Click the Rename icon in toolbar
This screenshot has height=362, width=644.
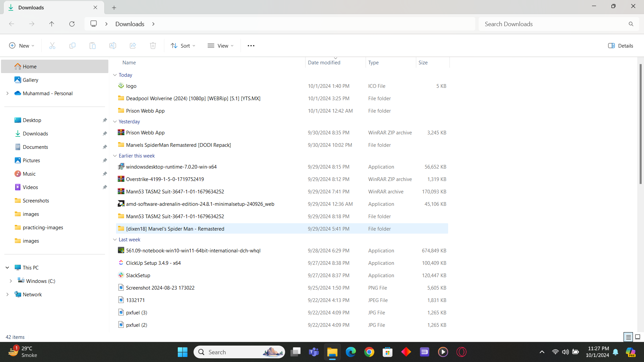(113, 46)
